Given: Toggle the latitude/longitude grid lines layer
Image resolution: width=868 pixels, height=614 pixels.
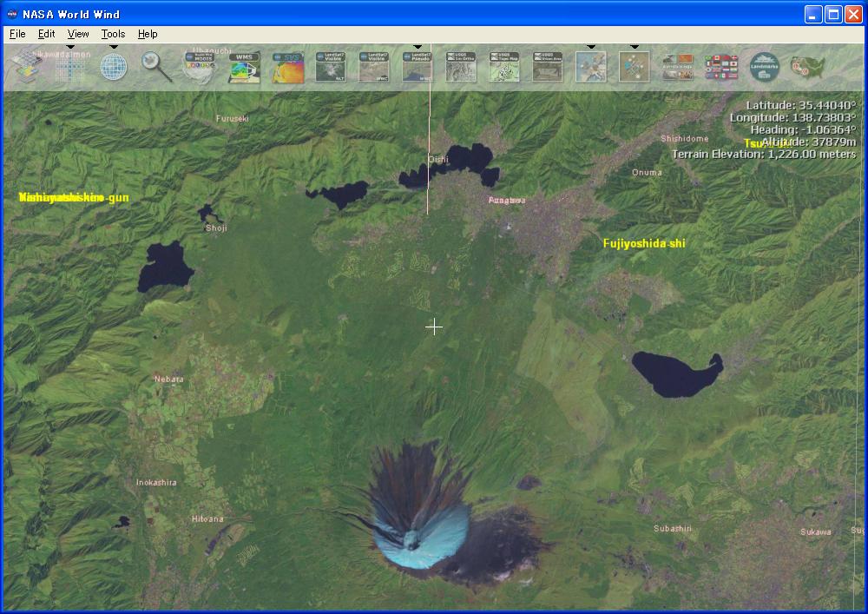Looking at the screenshot, I should click(x=70, y=67).
